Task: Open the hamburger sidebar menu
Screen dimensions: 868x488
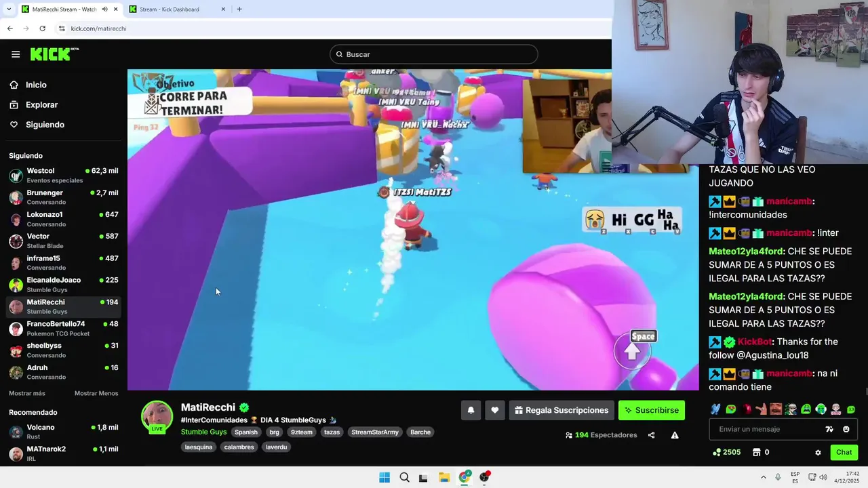Action: click(x=16, y=54)
